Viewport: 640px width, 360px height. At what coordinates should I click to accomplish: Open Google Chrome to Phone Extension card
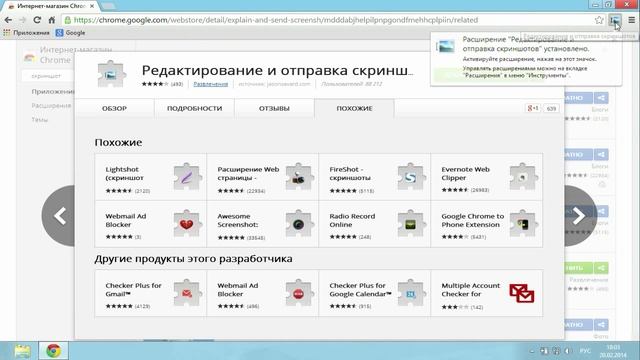coord(487,224)
